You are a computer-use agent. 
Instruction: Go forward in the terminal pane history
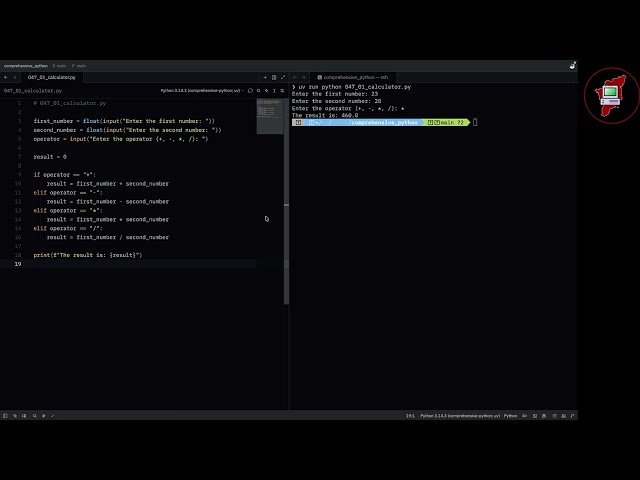tap(304, 77)
